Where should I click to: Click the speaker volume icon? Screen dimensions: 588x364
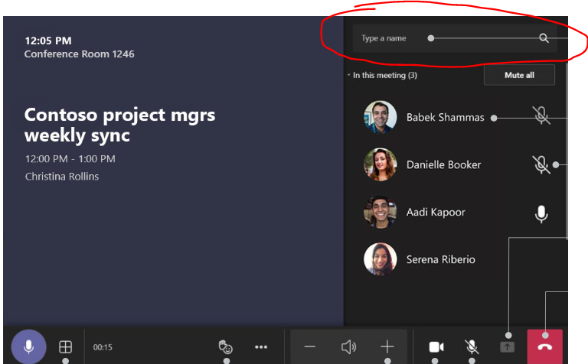pyautogui.click(x=348, y=347)
